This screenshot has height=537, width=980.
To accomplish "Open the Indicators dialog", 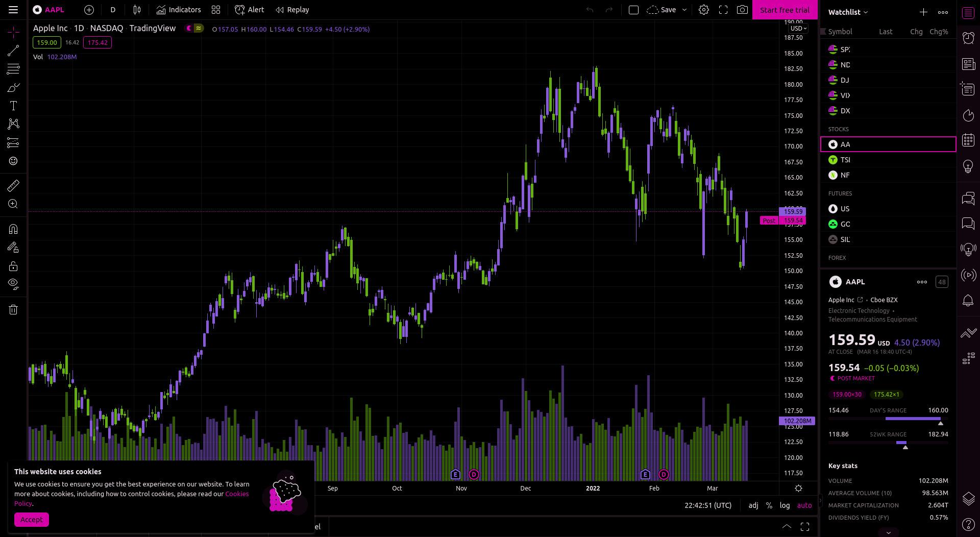I will pyautogui.click(x=179, y=10).
